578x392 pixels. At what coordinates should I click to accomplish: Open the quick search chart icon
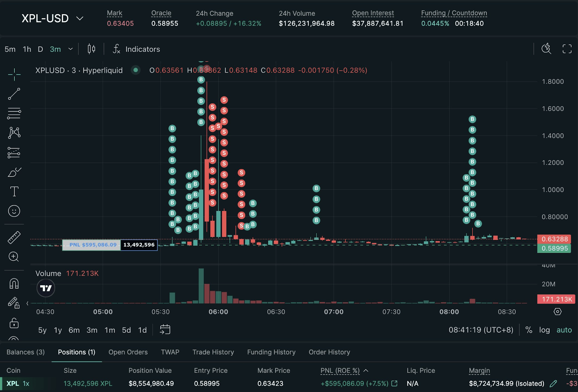click(x=546, y=49)
